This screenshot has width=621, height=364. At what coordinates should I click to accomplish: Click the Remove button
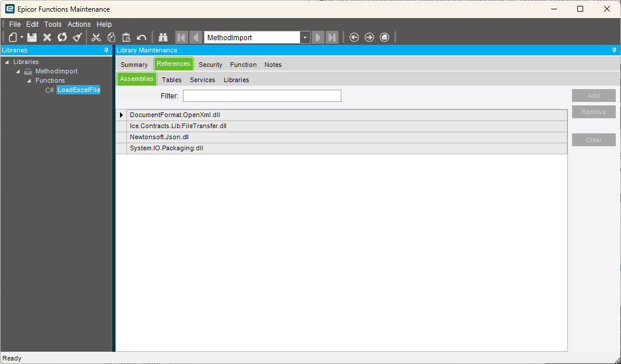click(x=594, y=112)
